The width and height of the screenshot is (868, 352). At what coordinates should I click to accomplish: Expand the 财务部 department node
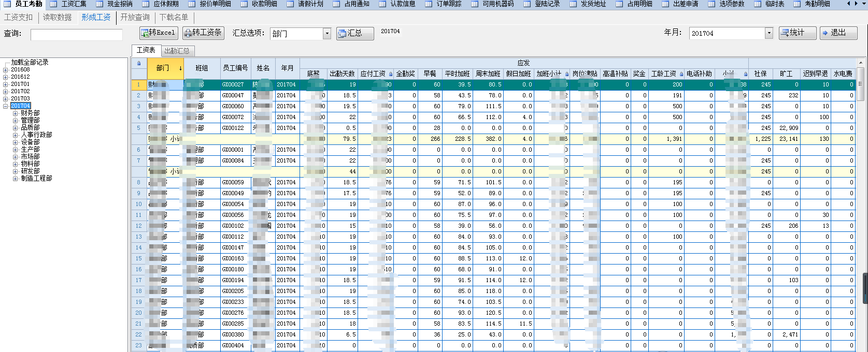coord(16,113)
